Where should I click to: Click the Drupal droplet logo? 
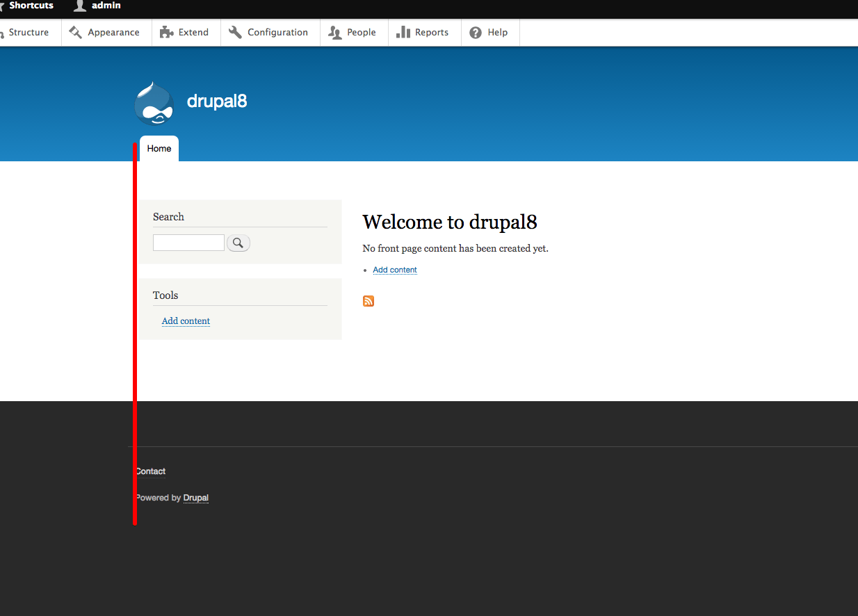pos(154,102)
